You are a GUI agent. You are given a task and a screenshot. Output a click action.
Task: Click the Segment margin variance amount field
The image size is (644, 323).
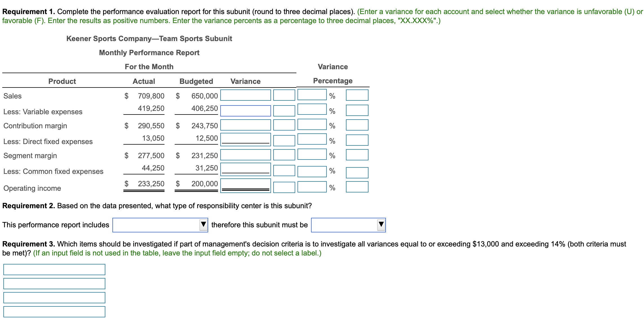tap(245, 155)
